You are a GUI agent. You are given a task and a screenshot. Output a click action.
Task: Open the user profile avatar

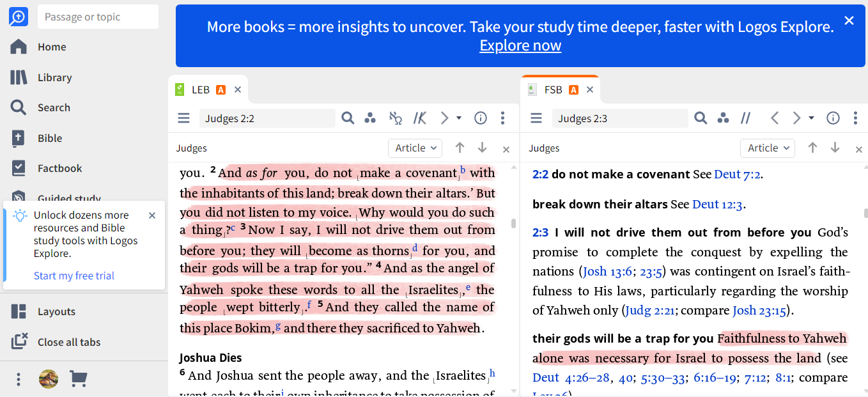point(49,379)
